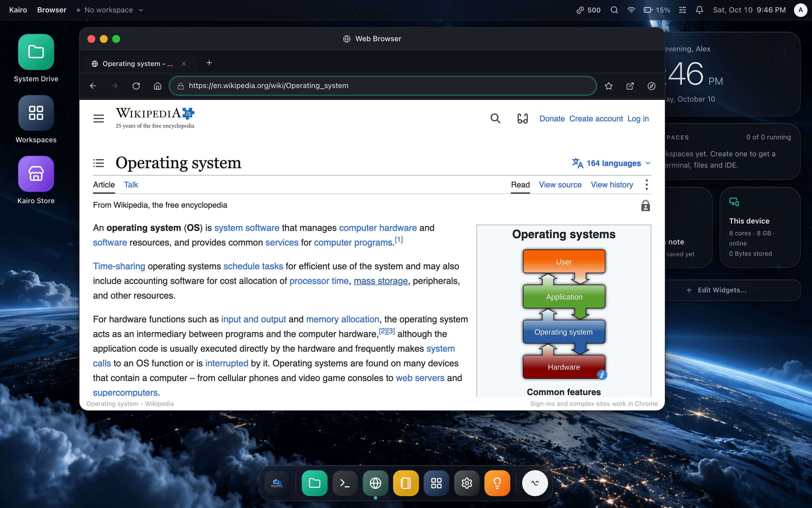Viewport: 812px width, 508px height.
Task: Launch the Terminal from the dock
Action: (x=345, y=483)
